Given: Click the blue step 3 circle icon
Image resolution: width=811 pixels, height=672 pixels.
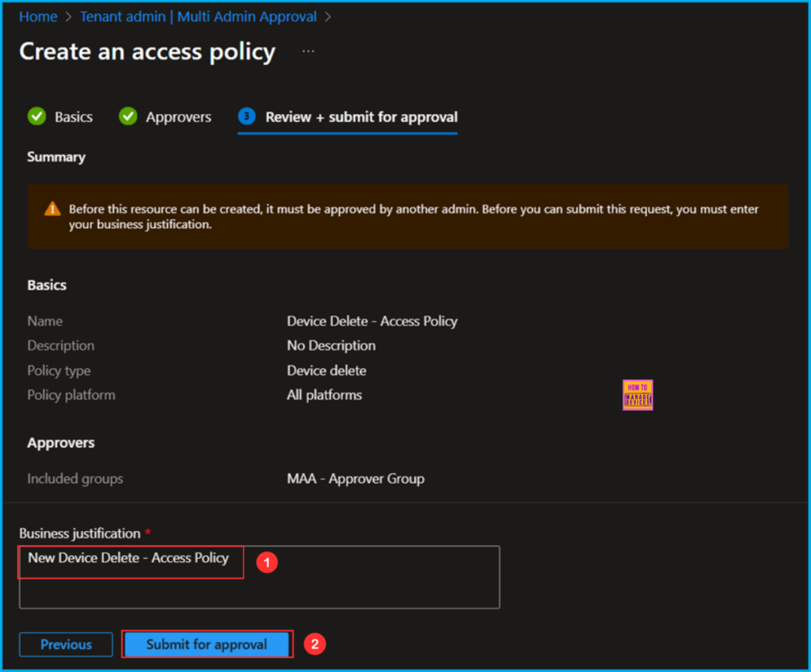Looking at the screenshot, I should (x=246, y=116).
